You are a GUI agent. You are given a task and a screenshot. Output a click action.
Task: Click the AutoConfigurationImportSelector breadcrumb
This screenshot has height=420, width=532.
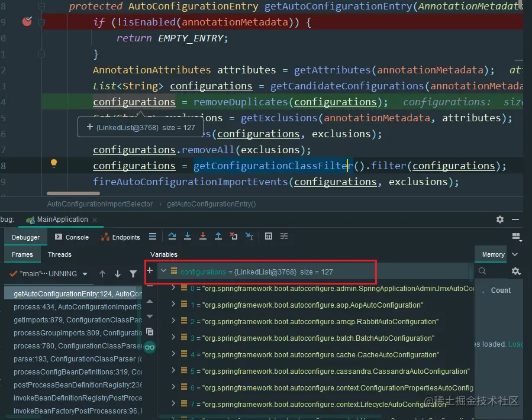click(100, 204)
